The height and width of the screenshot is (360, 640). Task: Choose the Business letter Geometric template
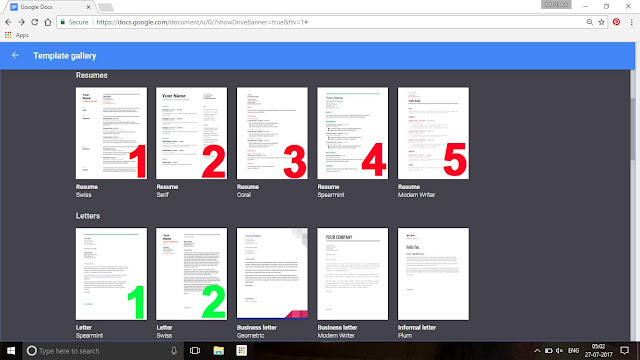tap(272, 273)
